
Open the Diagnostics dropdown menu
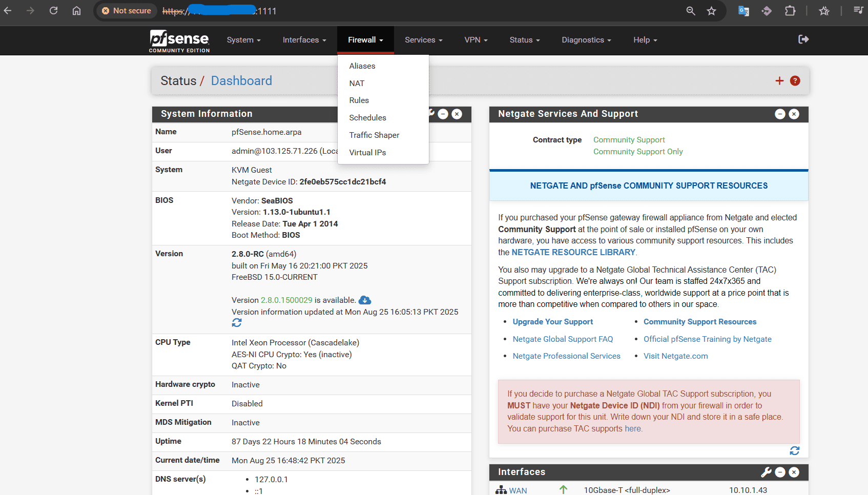click(586, 40)
